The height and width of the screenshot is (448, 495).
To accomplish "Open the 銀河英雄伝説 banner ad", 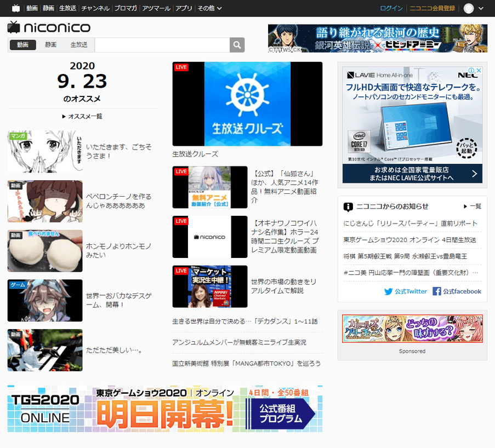I will pos(378,38).
